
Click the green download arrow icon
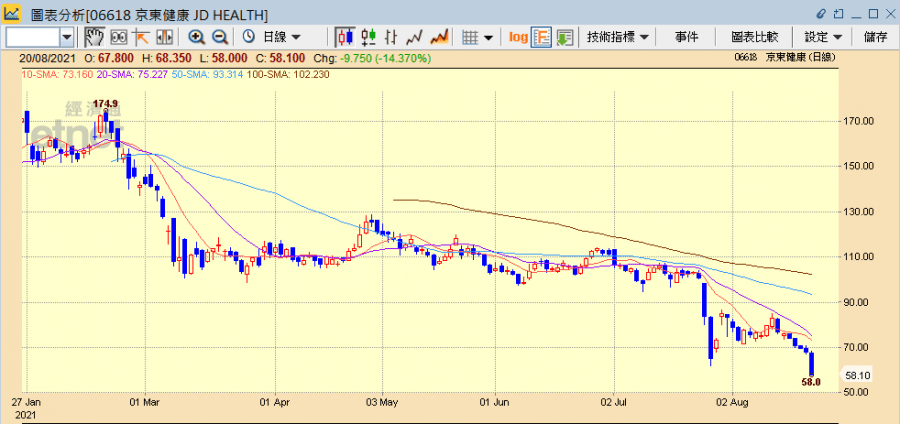(565, 37)
